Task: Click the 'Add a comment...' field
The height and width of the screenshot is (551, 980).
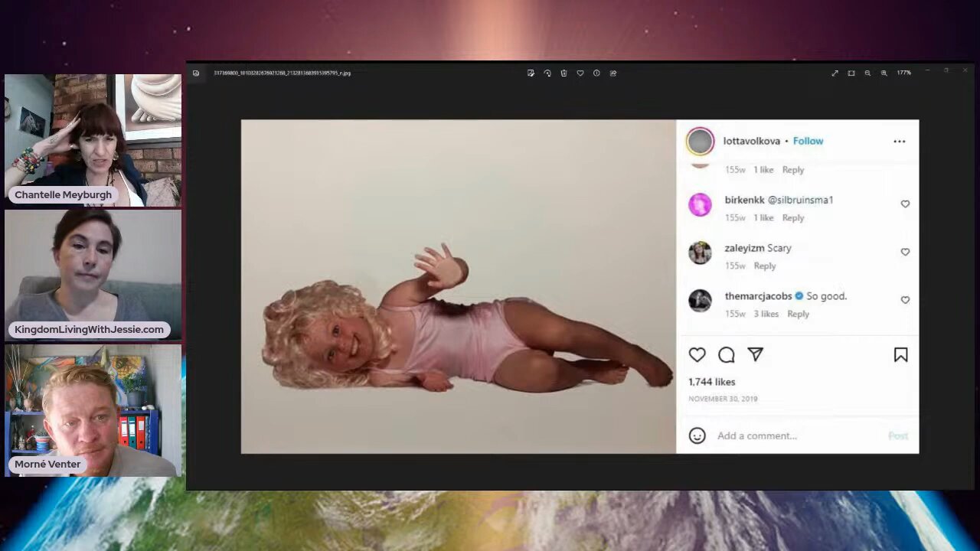Action: click(x=757, y=435)
